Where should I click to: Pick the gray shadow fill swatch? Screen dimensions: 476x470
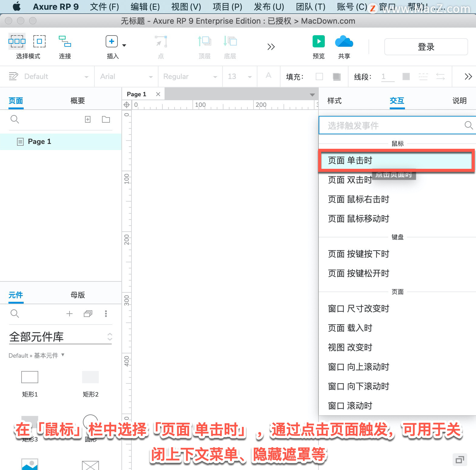coord(337,77)
